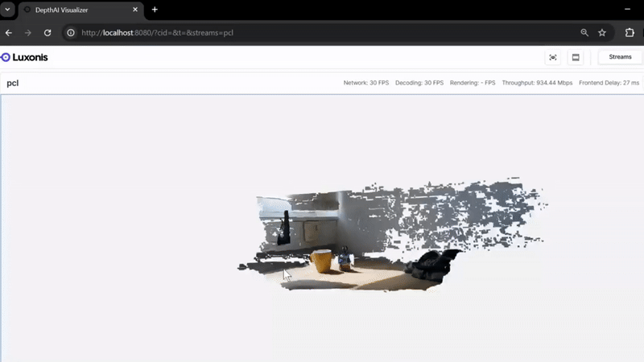Close the DepthAI Visualizer tab

point(134,10)
